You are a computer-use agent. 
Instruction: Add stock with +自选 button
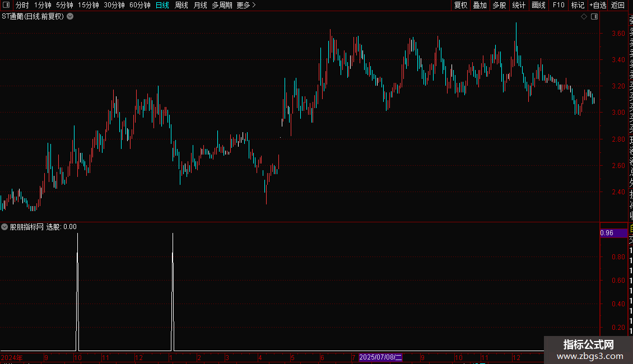pos(598,5)
